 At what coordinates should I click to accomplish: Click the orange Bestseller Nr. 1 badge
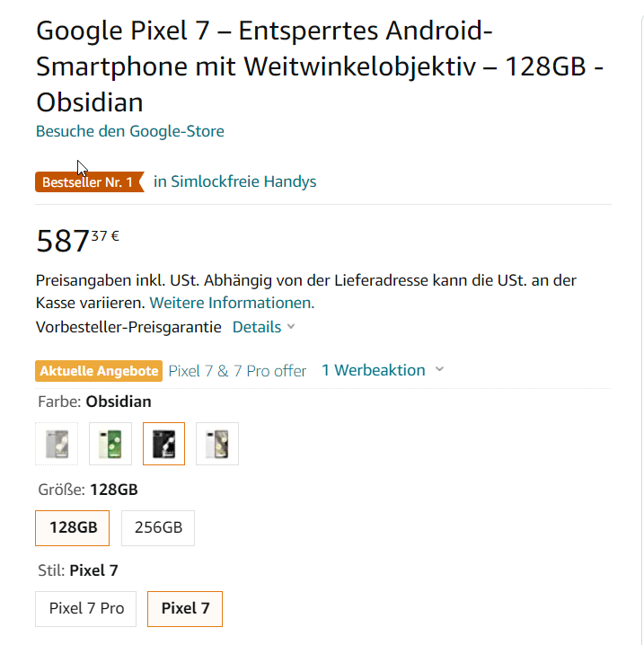[x=89, y=182]
